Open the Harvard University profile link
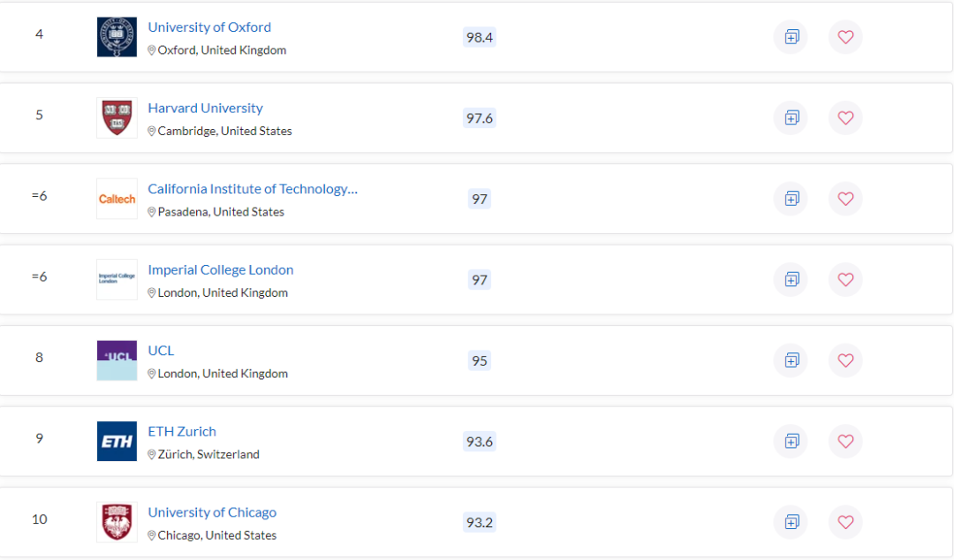 (205, 108)
